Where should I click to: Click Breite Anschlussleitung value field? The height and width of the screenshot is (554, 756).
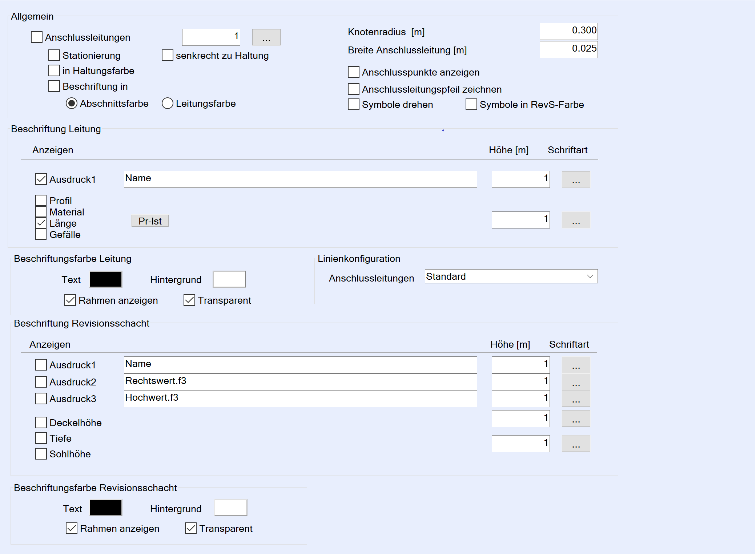pos(568,49)
